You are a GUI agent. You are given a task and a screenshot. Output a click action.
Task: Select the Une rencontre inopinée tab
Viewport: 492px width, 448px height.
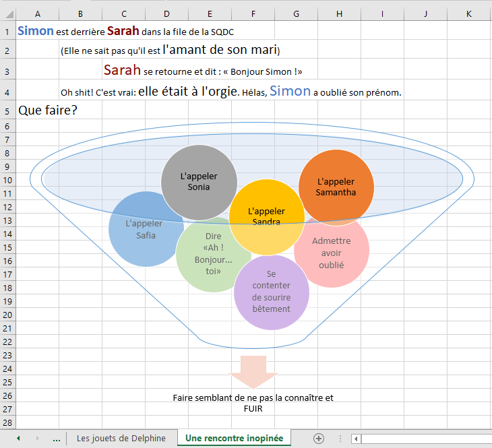tap(234, 438)
